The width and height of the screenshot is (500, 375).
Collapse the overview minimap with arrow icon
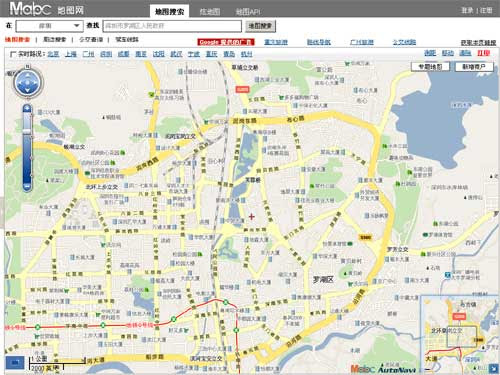coord(493,368)
